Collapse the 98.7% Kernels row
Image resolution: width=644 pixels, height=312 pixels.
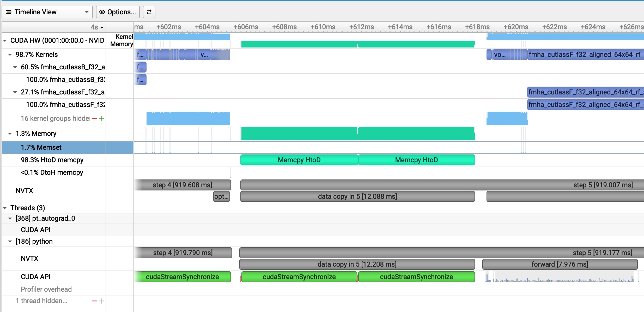pos(10,55)
